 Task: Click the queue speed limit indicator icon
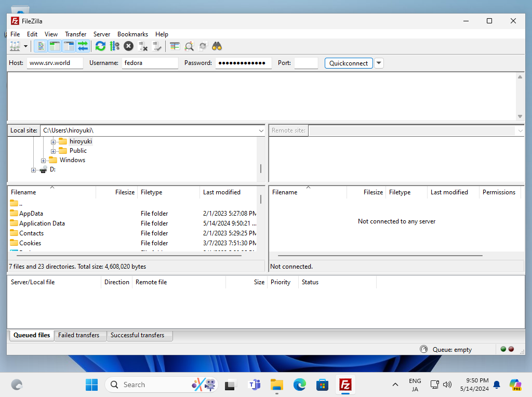click(424, 349)
